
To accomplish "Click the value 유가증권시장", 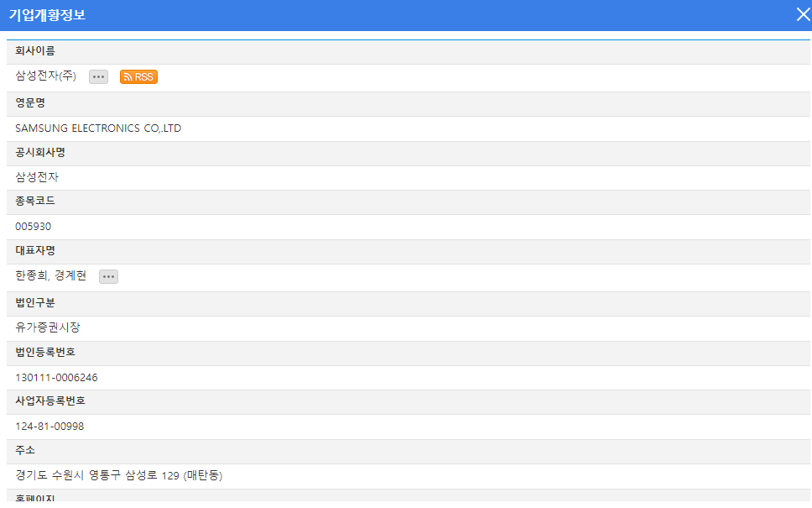I will point(48,327).
